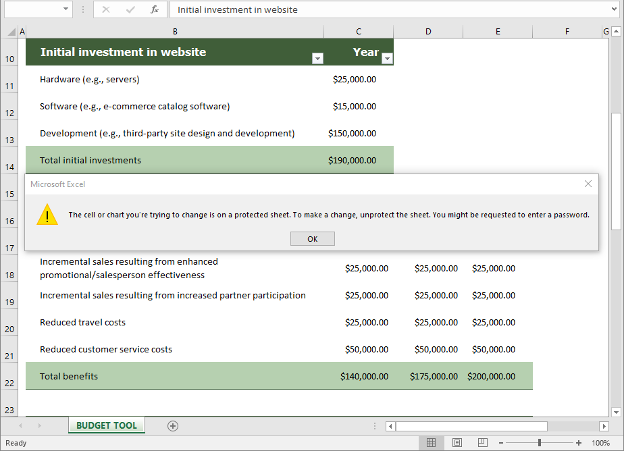Select 'Incremental sales resulting from increased partner participation'
Image resolution: width=624 pixels, height=452 pixels.
(175, 295)
